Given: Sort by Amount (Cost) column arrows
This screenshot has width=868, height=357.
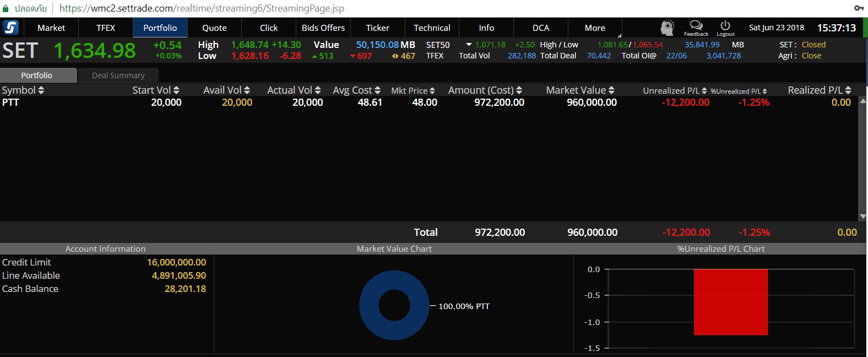Looking at the screenshot, I should 519,90.
